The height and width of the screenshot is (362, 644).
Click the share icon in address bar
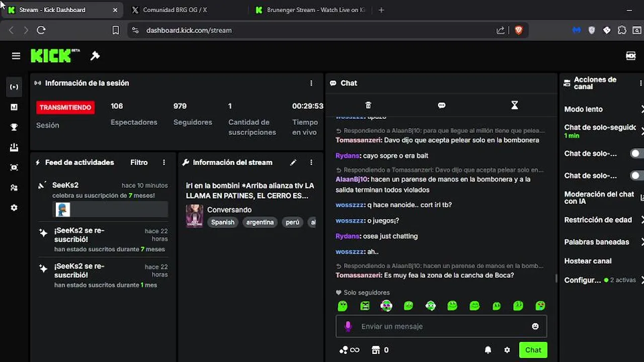tap(501, 30)
